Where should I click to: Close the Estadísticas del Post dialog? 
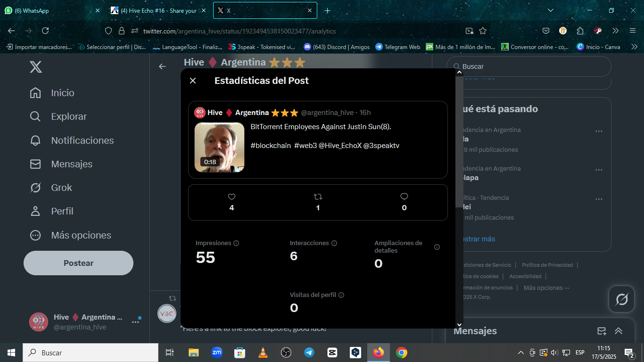pos(193,81)
